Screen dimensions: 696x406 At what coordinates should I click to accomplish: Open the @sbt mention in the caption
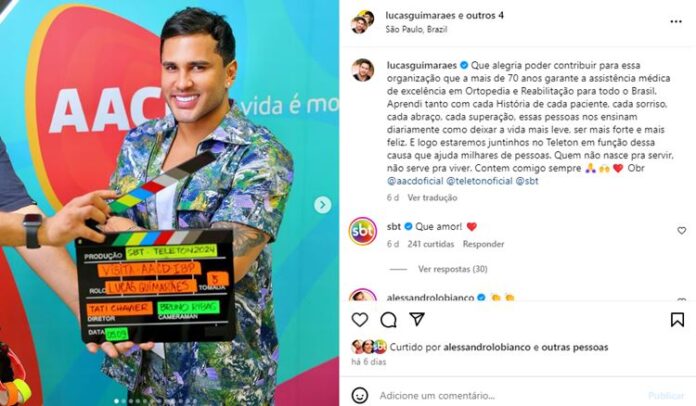(527, 181)
